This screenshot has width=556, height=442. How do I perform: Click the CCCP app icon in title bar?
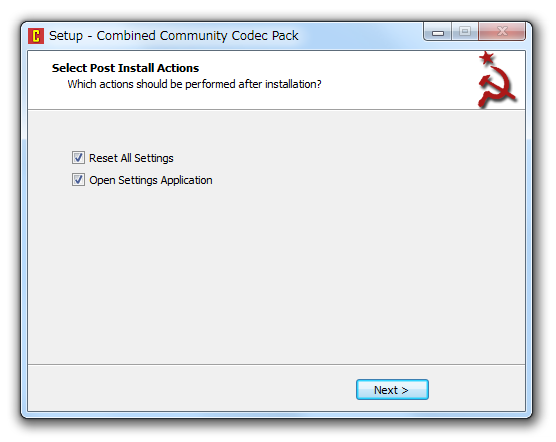pyautogui.click(x=36, y=36)
